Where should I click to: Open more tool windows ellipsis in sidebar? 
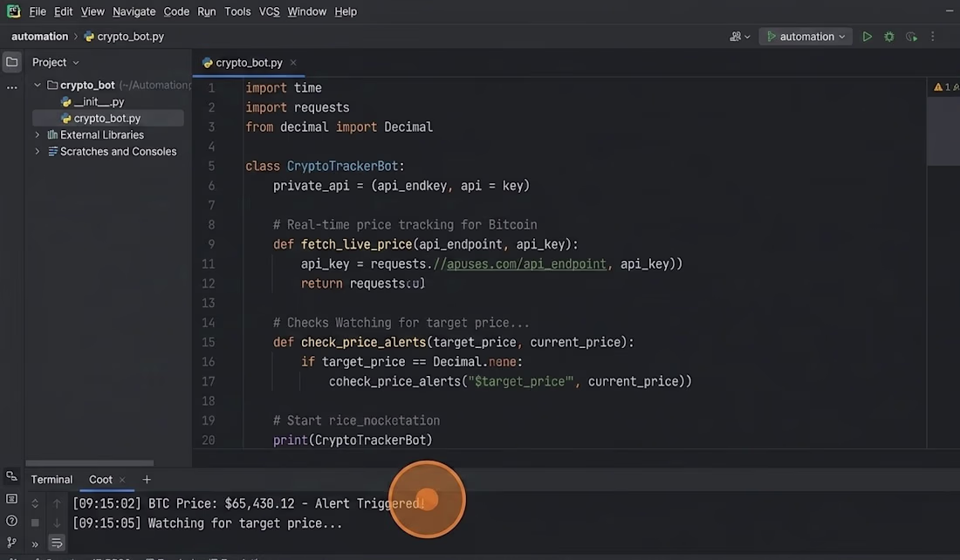pos(11,87)
